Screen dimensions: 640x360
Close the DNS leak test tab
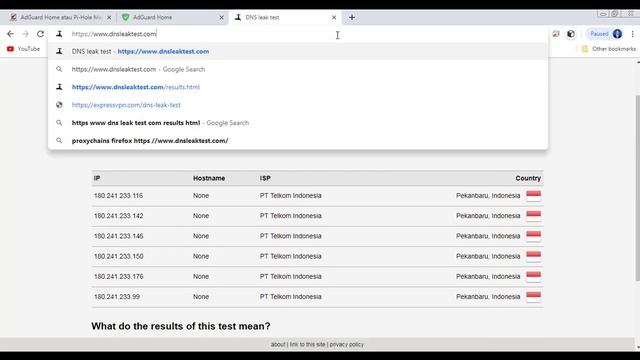[334, 18]
